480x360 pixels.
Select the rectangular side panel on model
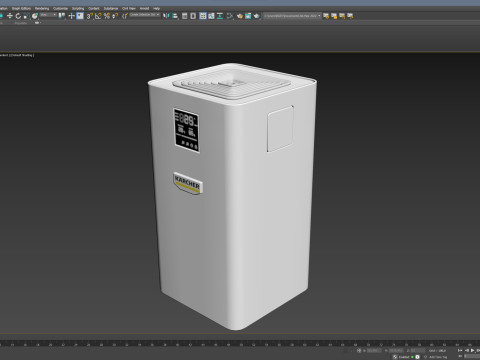[x=280, y=129]
